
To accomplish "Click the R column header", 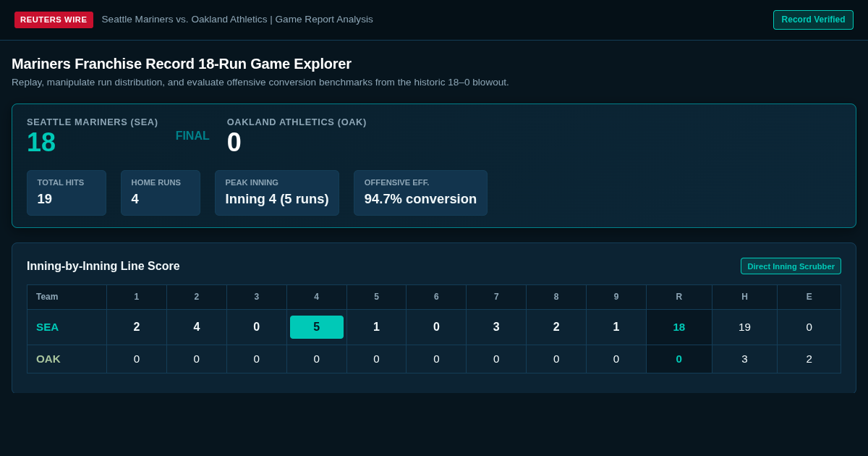I will point(679,297).
